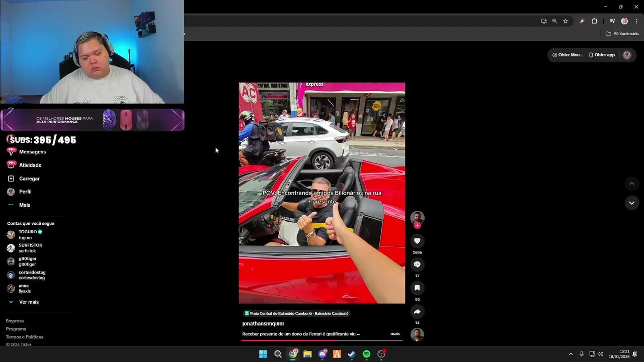This screenshot has width=644, height=362.
Task: Go to next video with the down chevron
Action: [631, 203]
